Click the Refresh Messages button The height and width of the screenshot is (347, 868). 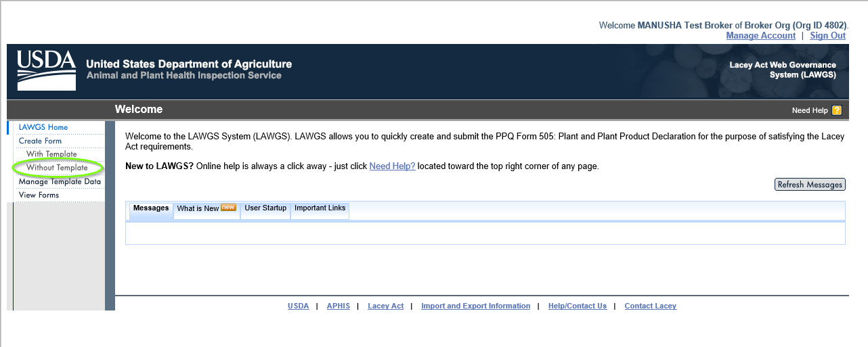810,185
